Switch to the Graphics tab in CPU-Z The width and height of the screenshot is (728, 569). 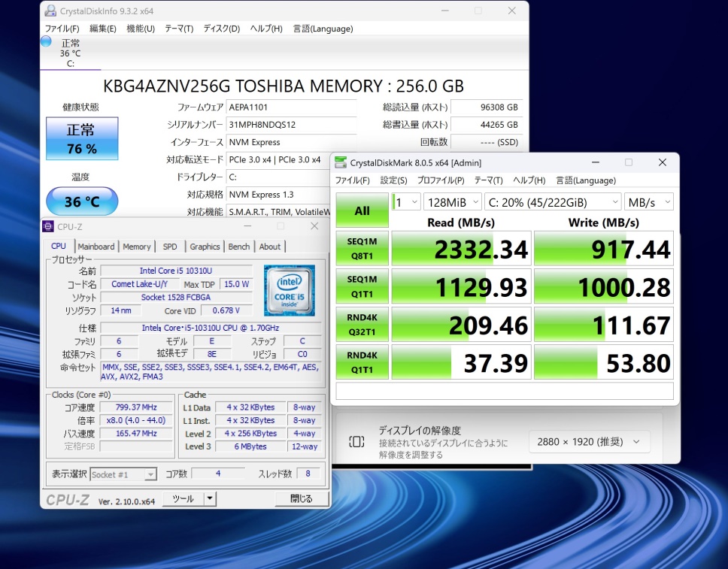[x=205, y=247]
